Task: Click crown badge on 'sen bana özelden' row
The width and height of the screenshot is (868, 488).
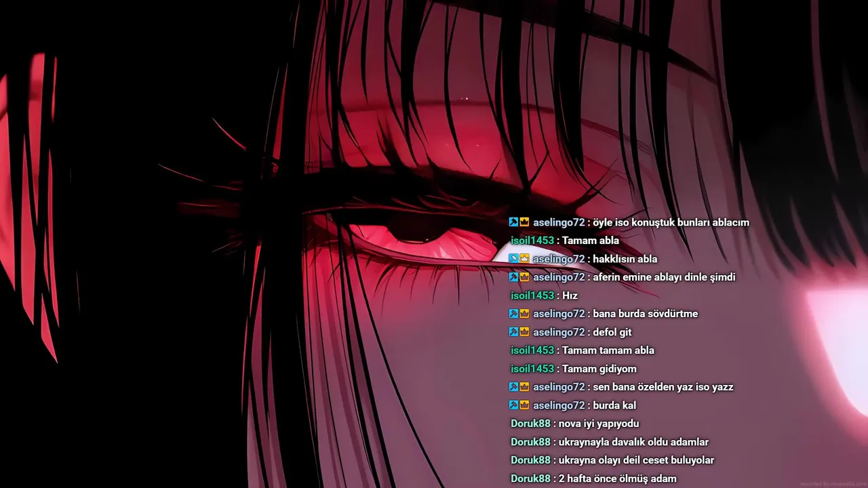Action: (x=524, y=386)
